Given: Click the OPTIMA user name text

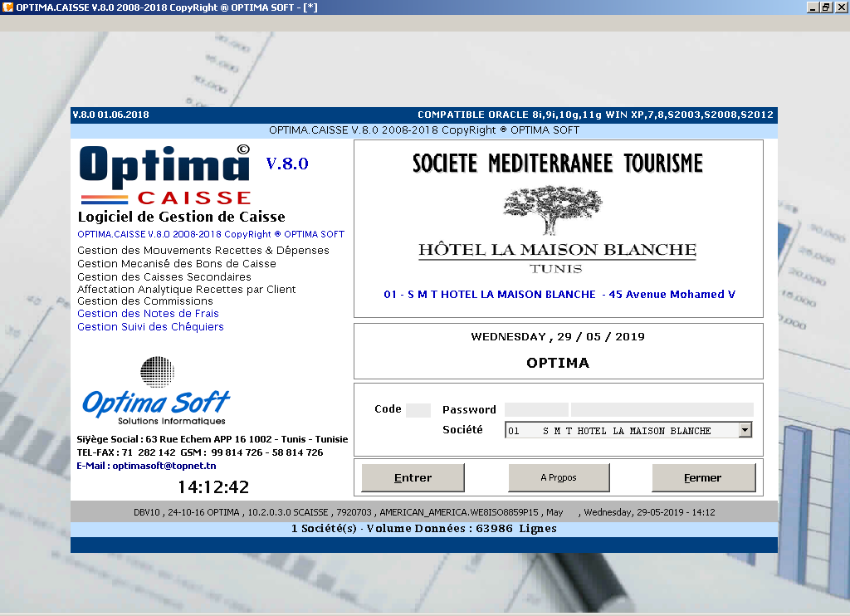Looking at the screenshot, I should (x=558, y=363).
